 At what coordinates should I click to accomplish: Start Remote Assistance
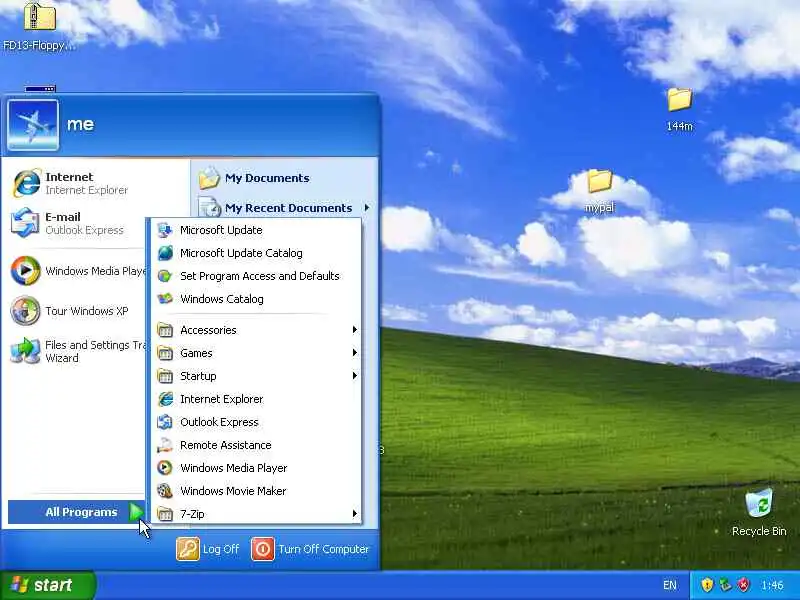pyautogui.click(x=256, y=445)
